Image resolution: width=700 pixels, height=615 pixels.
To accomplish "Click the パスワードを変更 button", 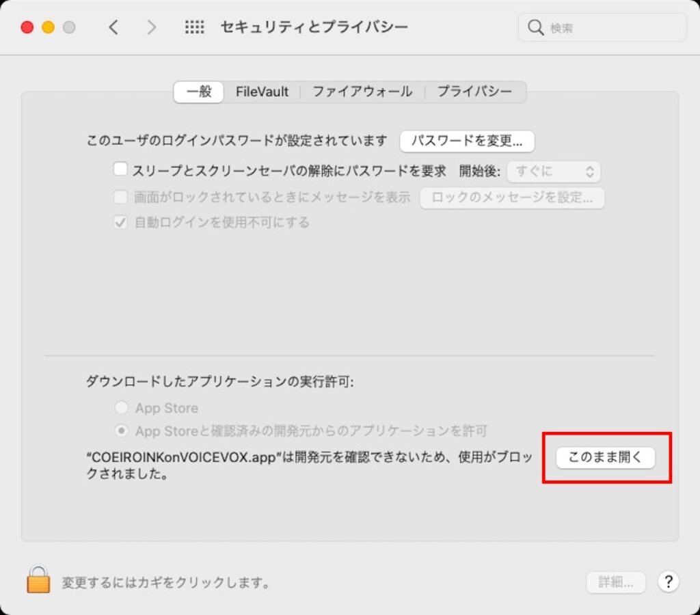I will click(468, 141).
